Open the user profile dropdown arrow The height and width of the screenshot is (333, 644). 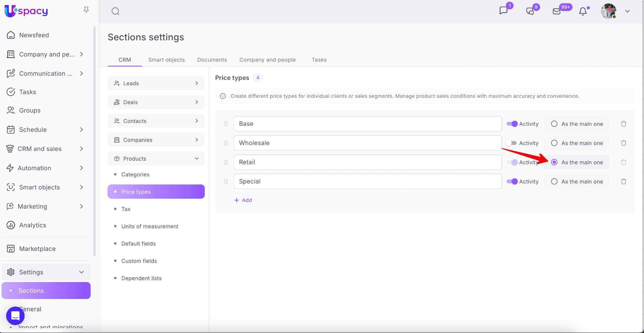(x=627, y=11)
